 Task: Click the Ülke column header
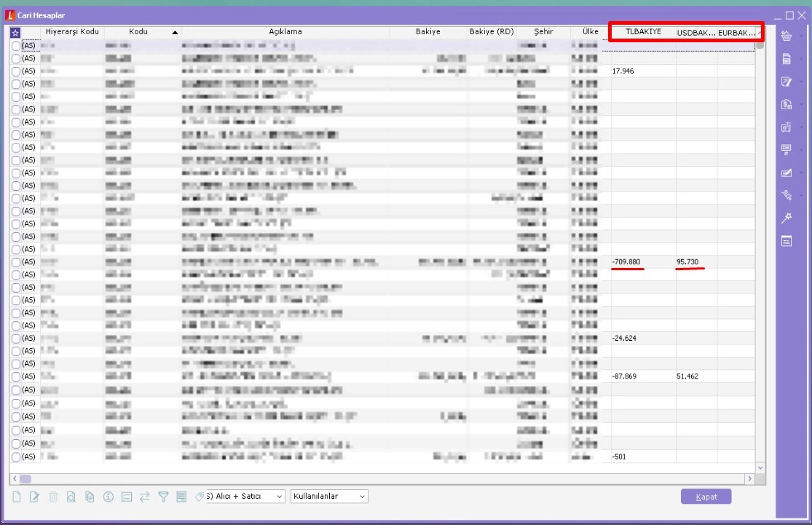590,31
